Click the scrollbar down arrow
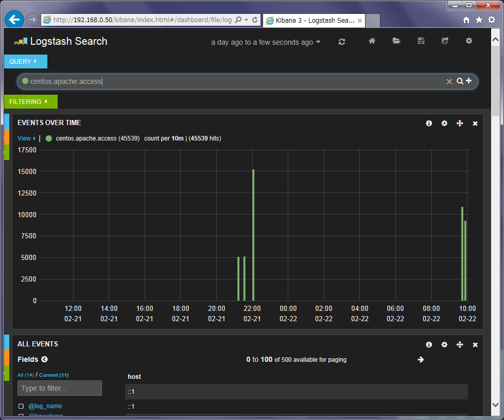 [x=495, y=405]
